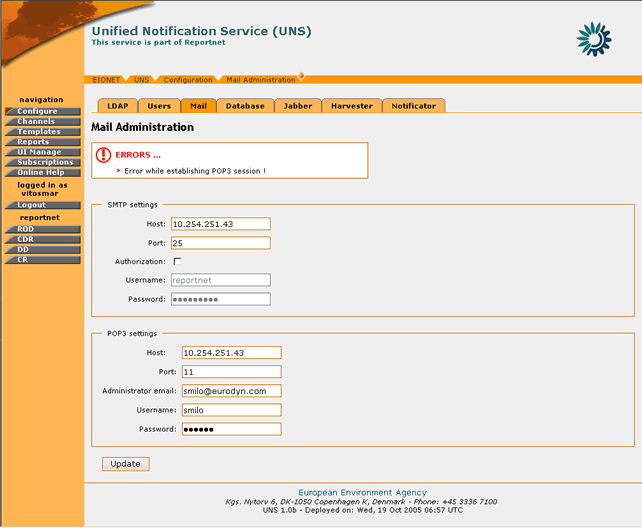The image size is (642, 528).
Task: Click the UNS breadcrumb
Action: tap(141, 80)
